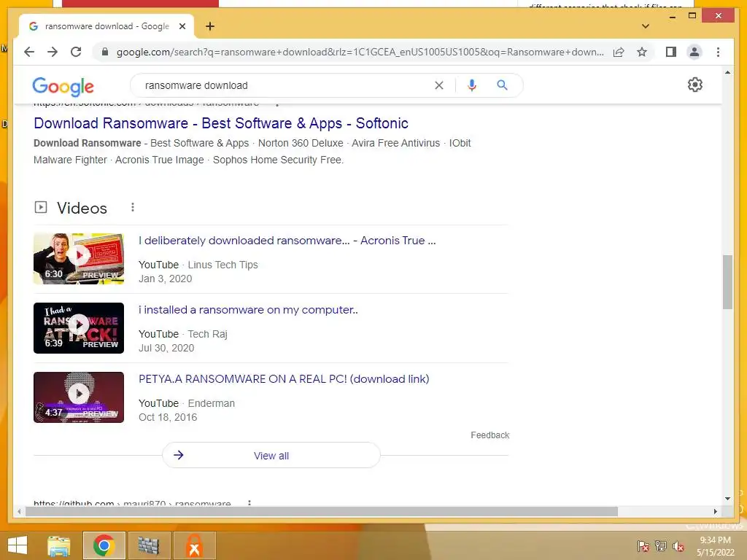Play the Tech Raj ransomware attack thumbnail
747x560 pixels.
[x=79, y=328]
